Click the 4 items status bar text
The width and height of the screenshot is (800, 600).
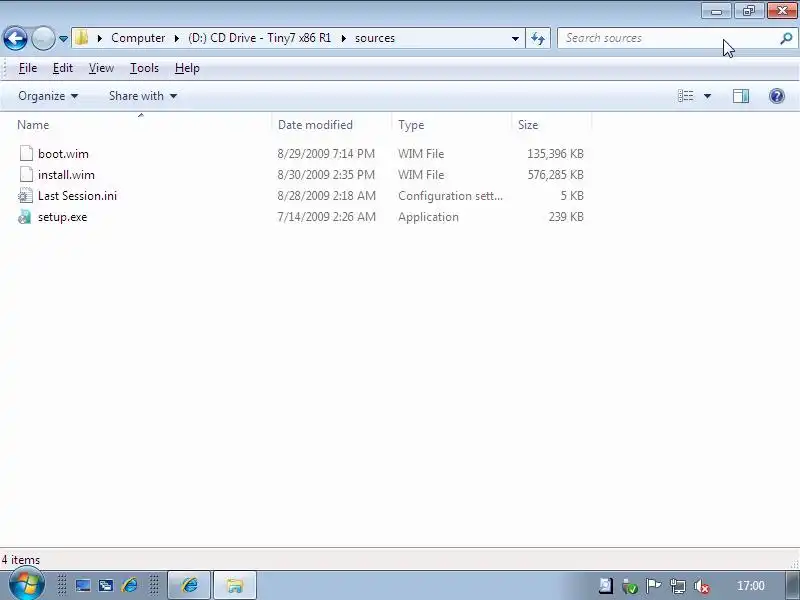(20, 560)
